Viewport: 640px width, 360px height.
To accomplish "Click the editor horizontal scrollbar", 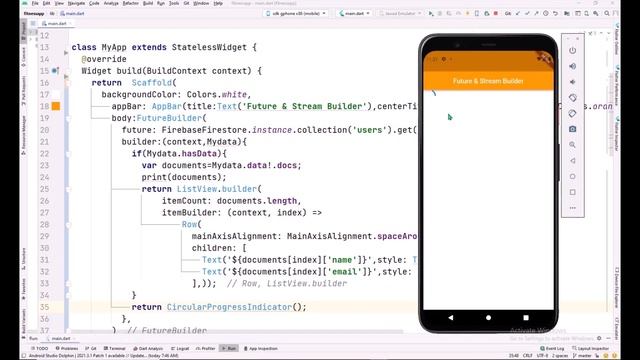I will [x=237, y=332].
